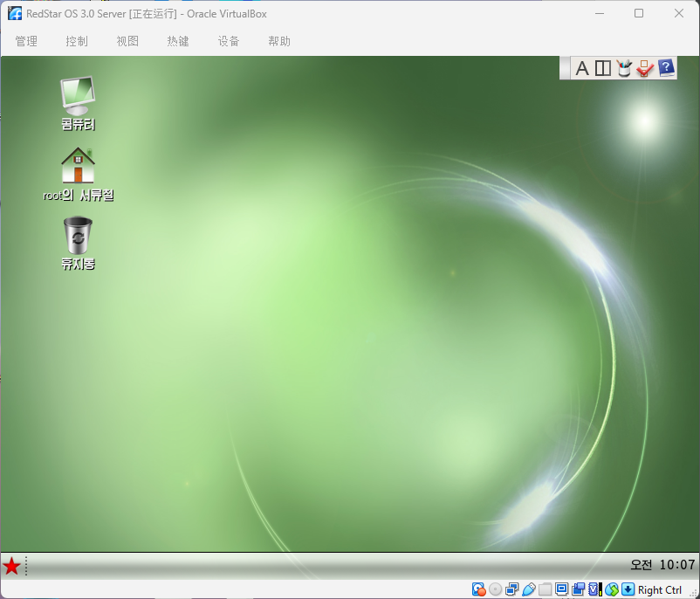
Task: Click the shared folders status icon
Action: click(546, 589)
